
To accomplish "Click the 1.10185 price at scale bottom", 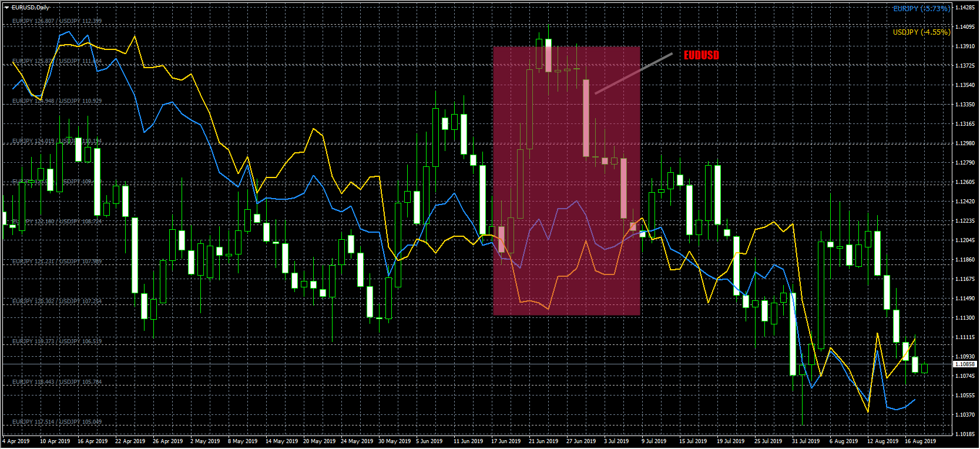I will coord(964,434).
